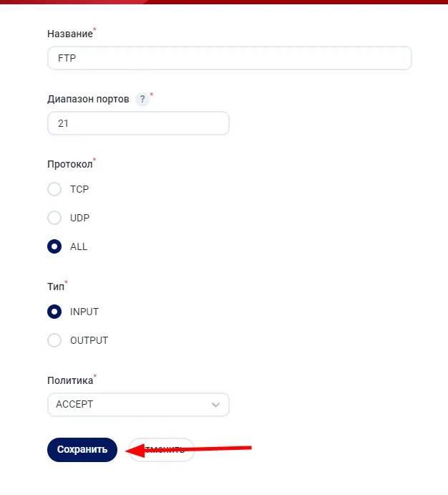The width and height of the screenshot is (448, 495).
Task: Click the UDP label text
Action: (80, 218)
